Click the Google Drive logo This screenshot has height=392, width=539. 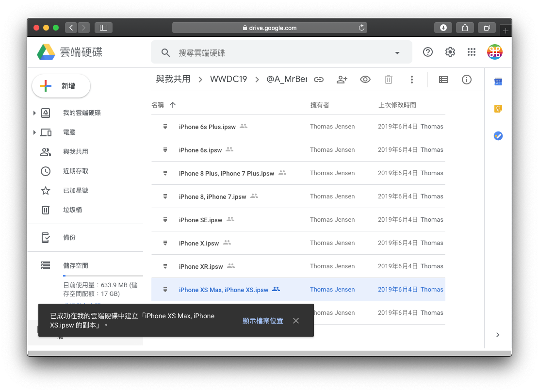tap(46, 52)
